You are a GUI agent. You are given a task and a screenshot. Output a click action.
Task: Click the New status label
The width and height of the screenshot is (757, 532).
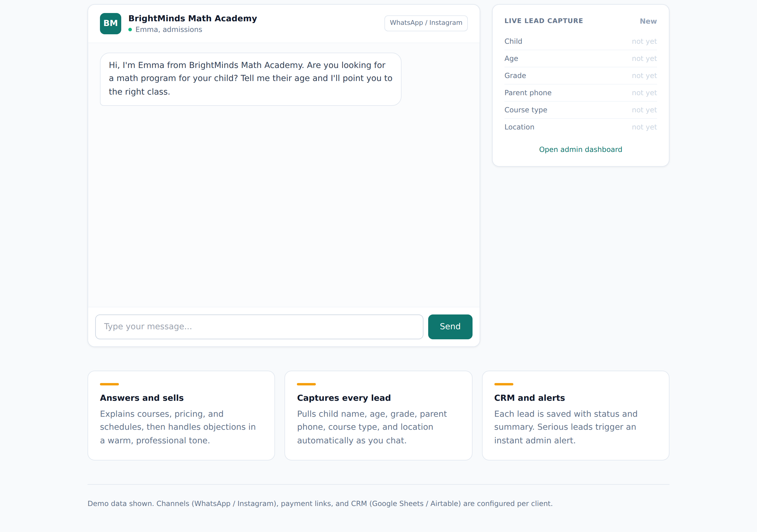pos(648,21)
